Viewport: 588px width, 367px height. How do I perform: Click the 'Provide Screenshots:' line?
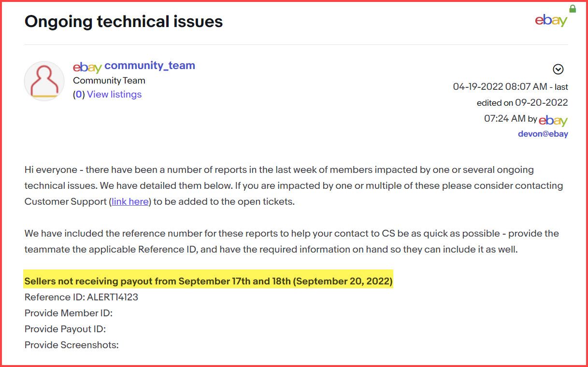pyautogui.click(x=72, y=345)
